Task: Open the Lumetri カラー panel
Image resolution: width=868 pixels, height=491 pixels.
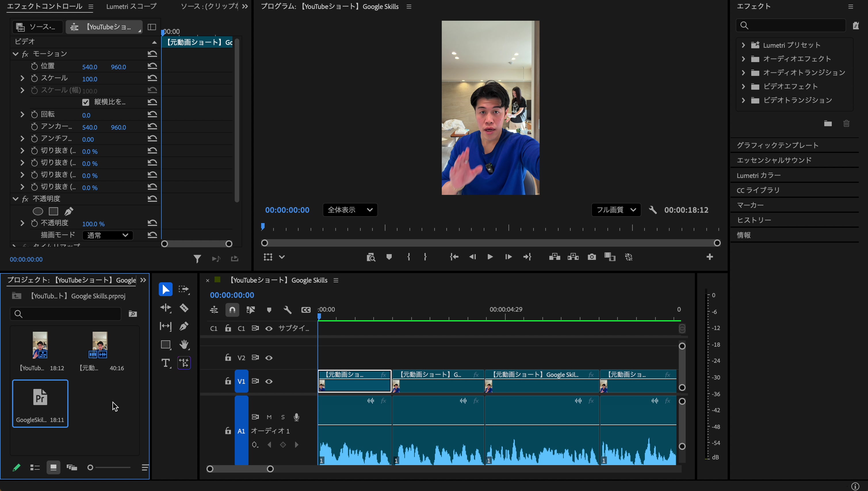Action: [759, 175]
